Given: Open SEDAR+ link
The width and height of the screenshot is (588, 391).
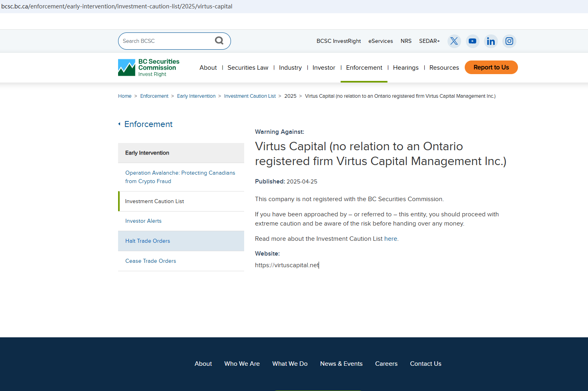Looking at the screenshot, I should pos(429,41).
